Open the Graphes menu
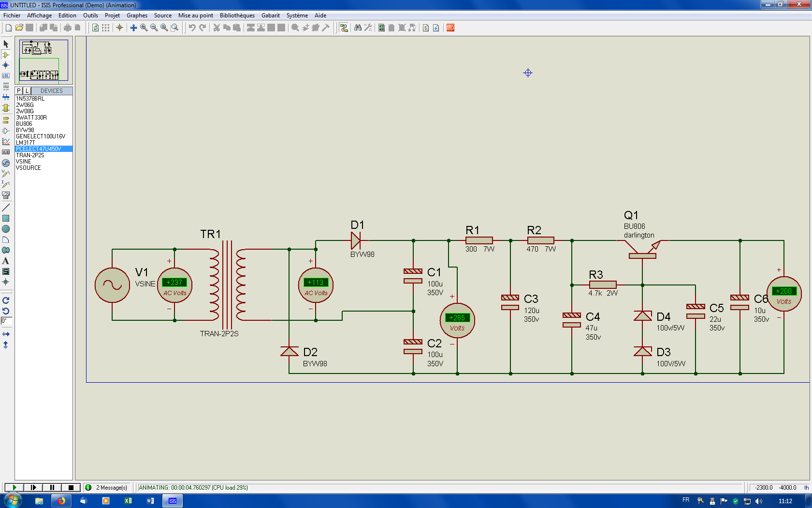812x508 pixels. pyautogui.click(x=137, y=15)
